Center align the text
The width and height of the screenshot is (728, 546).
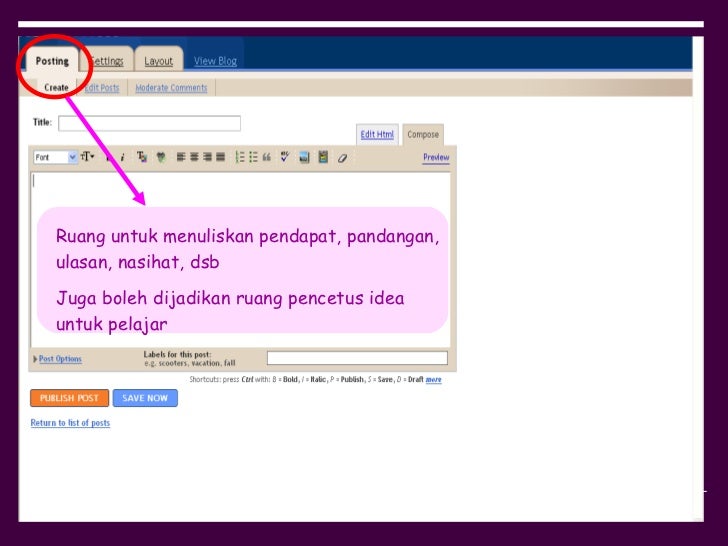194,157
